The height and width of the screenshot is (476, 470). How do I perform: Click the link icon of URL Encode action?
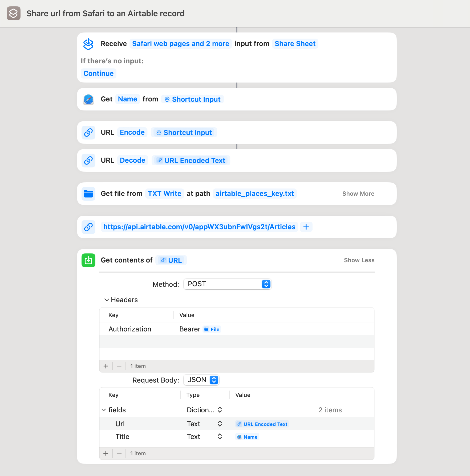(88, 133)
